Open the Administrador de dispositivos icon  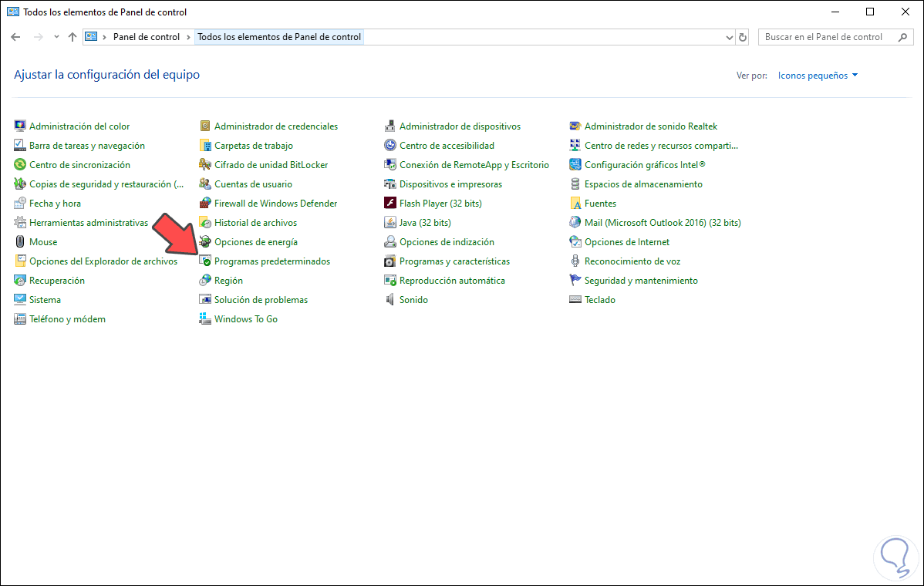(x=390, y=126)
